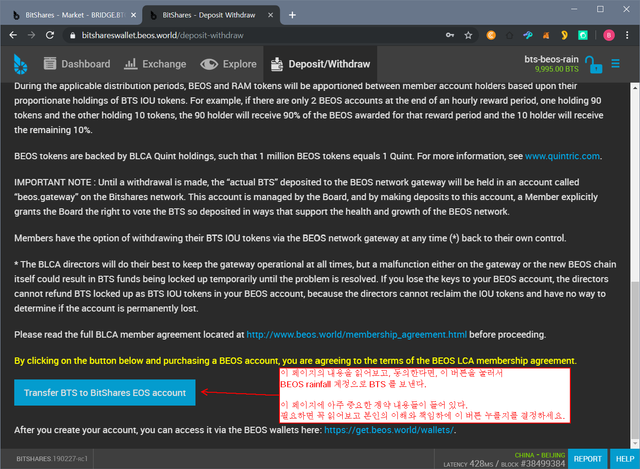640x469 pixels.
Task: Click the REPORT button in footer
Action: [587, 459]
